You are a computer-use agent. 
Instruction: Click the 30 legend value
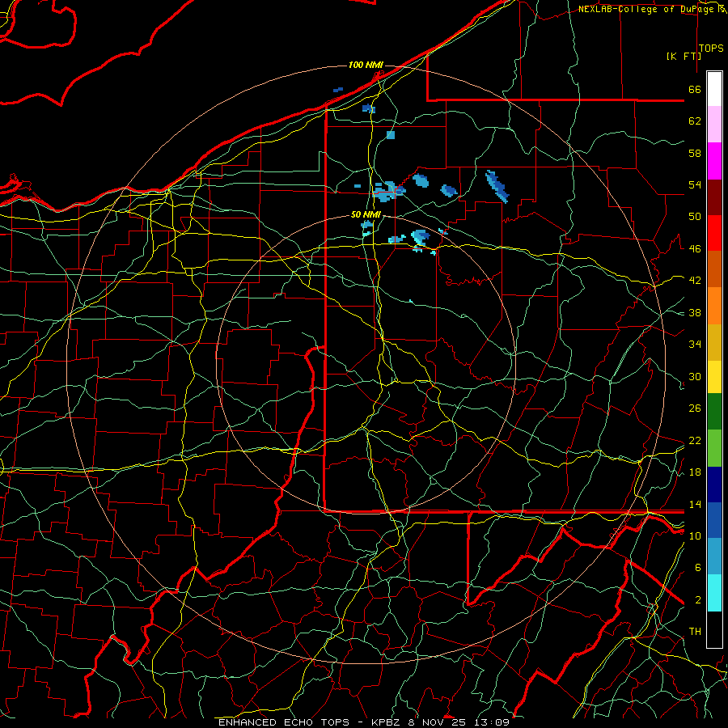(695, 376)
